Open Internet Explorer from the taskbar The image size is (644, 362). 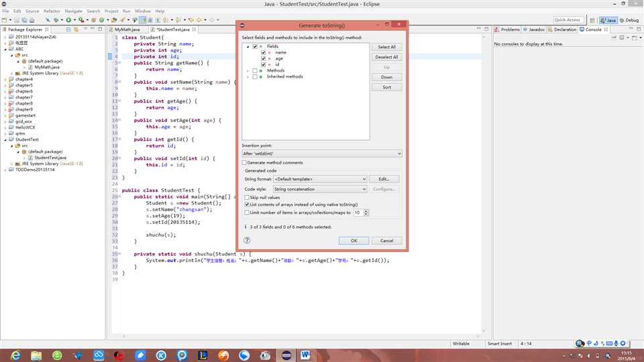pyautogui.click(x=15, y=355)
